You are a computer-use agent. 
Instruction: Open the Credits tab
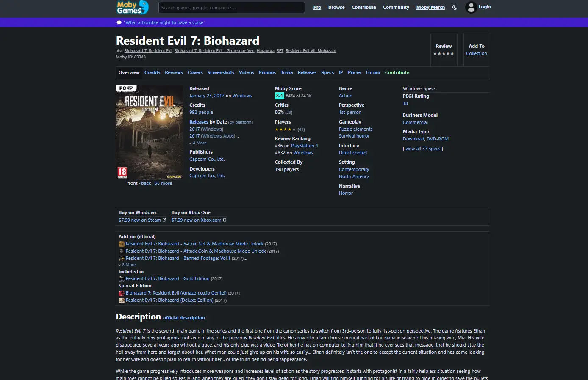click(x=152, y=72)
